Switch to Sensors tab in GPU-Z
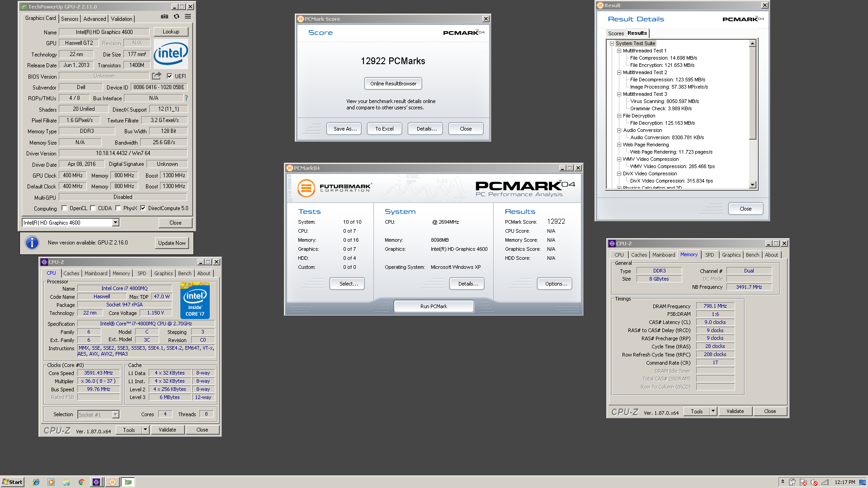 tap(70, 19)
